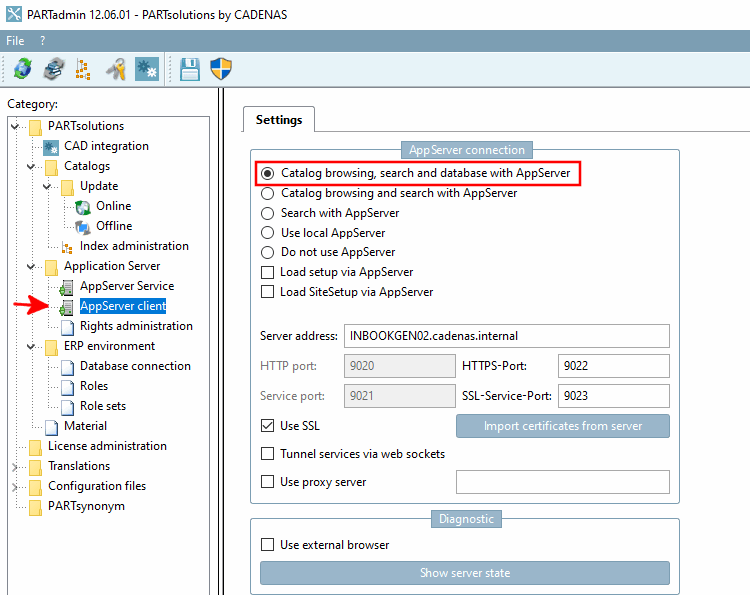Select Rights administration in the tree

point(136,326)
